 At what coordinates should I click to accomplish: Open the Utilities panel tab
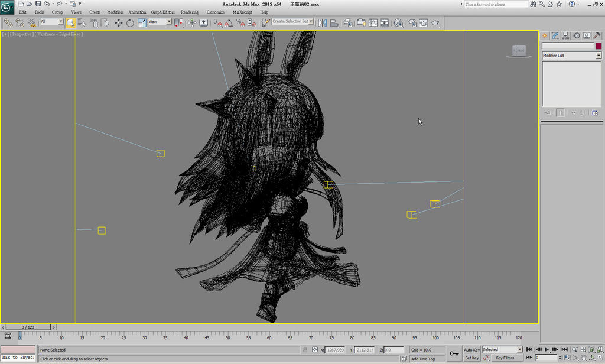tap(597, 35)
